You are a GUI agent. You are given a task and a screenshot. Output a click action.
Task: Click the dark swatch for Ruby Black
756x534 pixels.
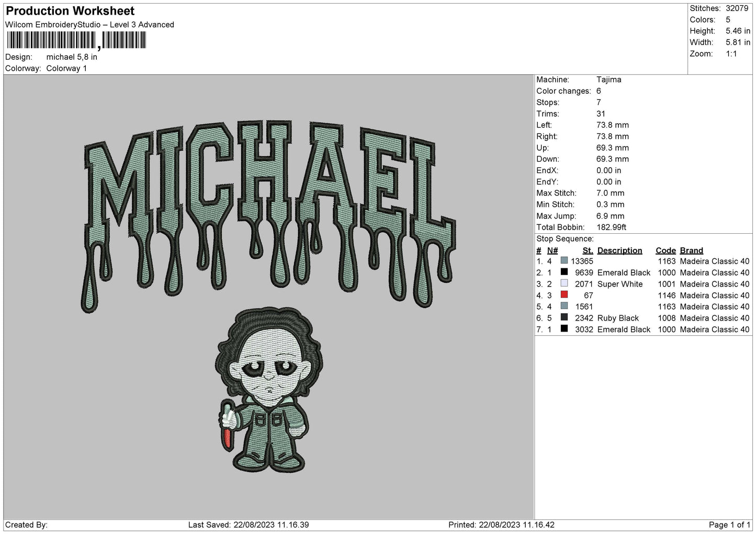point(564,317)
